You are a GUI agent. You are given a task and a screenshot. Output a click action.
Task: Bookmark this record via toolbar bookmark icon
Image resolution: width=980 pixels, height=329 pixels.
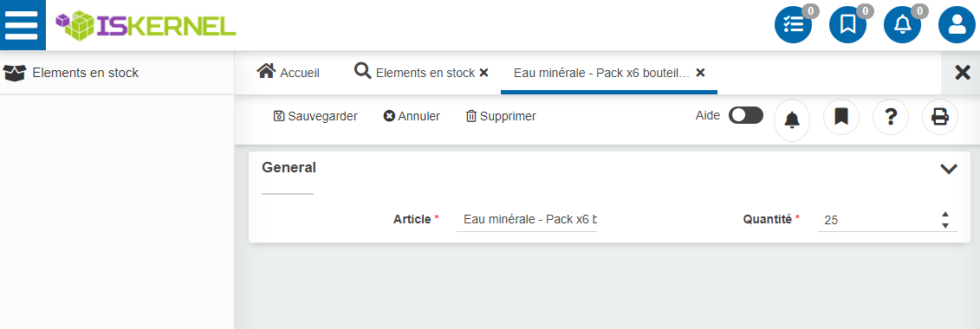841,117
